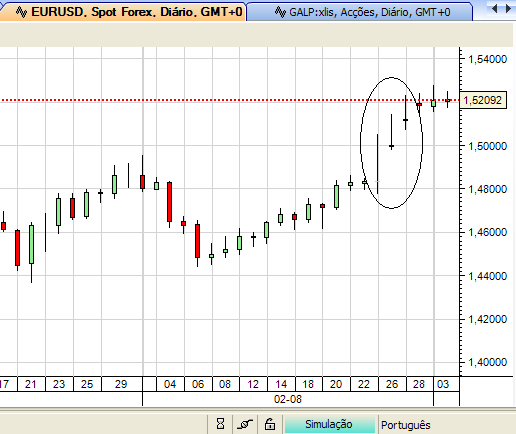Click date label 23 on time axis
Image resolution: width=516 pixels, height=434 pixels.
click(x=59, y=384)
